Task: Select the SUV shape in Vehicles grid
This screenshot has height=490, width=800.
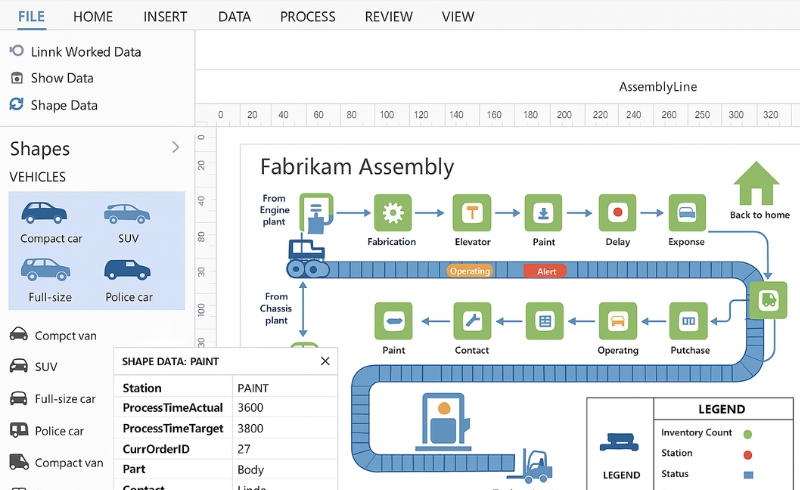Action: 128,223
